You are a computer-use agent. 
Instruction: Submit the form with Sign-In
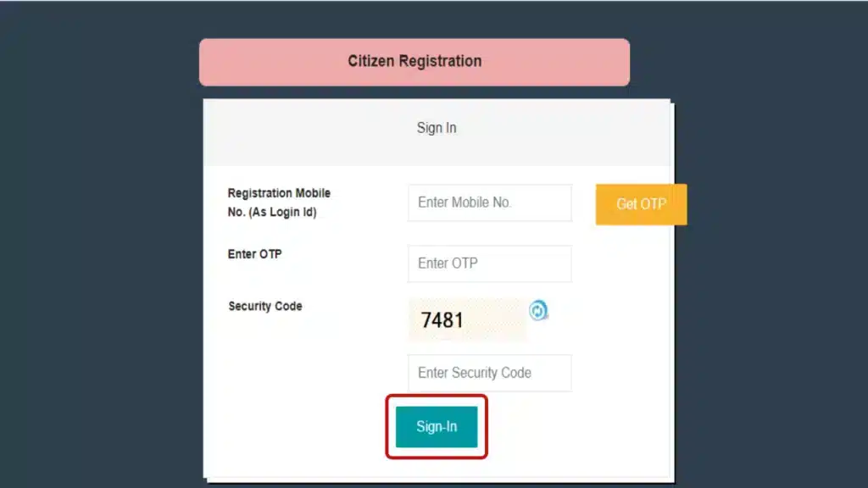click(x=437, y=427)
